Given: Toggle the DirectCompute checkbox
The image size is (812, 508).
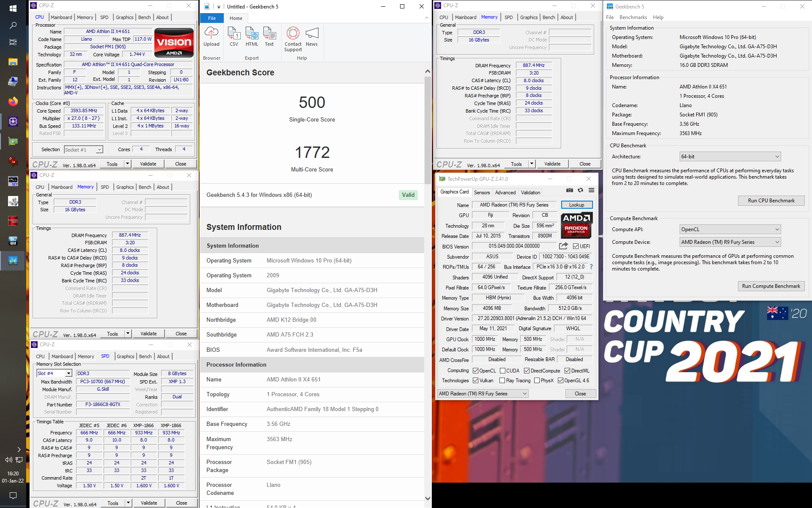Looking at the screenshot, I should (x=527, y=370).
